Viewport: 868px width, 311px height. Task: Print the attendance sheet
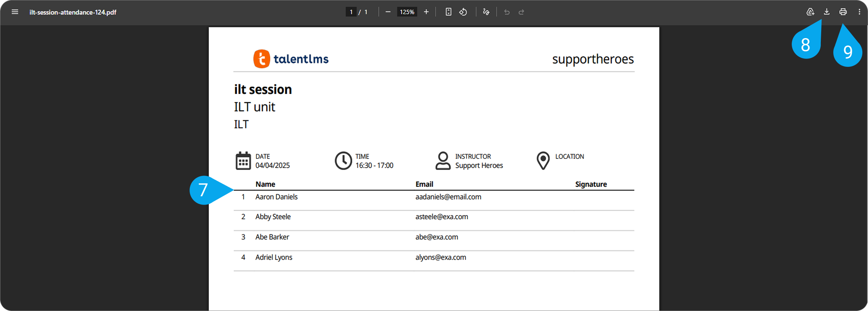[843, 12]
